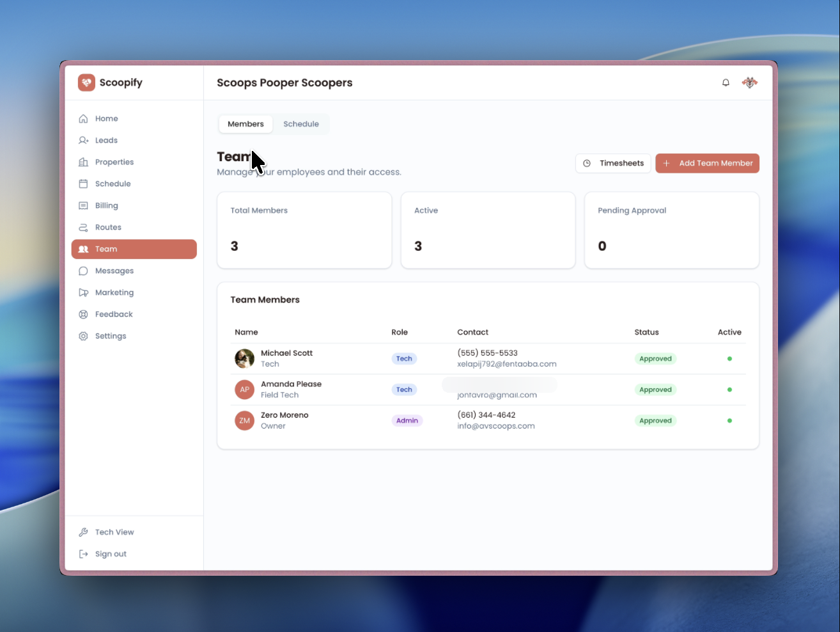Open the Properties page

coord(114,162)
